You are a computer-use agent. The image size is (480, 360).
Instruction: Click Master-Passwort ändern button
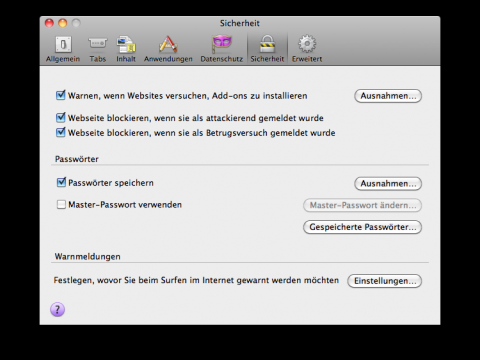[x=362, y=205]
